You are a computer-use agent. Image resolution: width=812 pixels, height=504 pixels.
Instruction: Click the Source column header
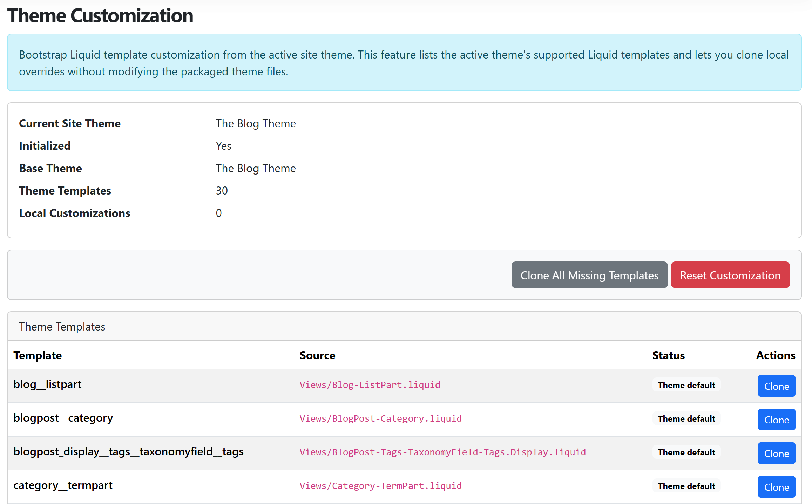(317, 355)
